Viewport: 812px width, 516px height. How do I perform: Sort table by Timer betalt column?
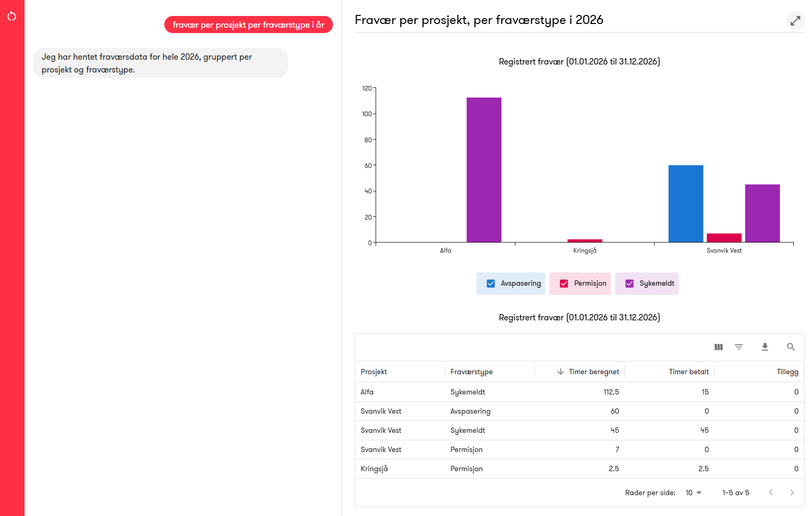click(689, 372)
